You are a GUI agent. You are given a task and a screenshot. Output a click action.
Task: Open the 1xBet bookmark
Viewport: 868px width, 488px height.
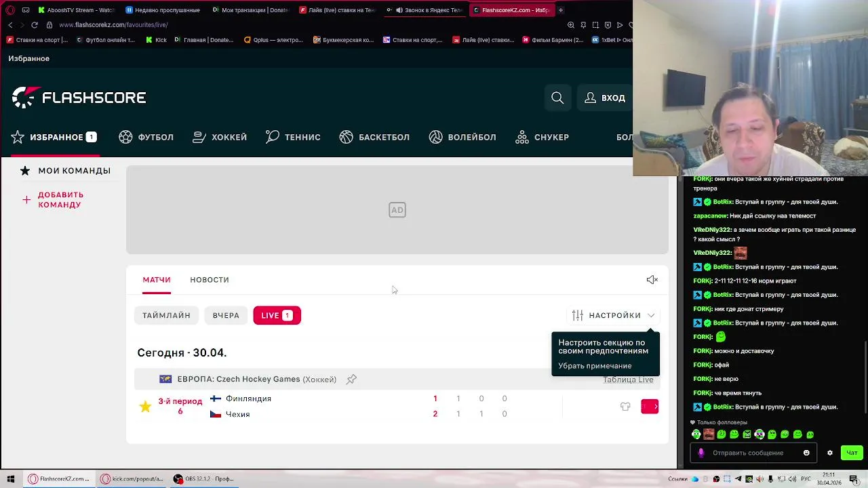tap(612, 40)
